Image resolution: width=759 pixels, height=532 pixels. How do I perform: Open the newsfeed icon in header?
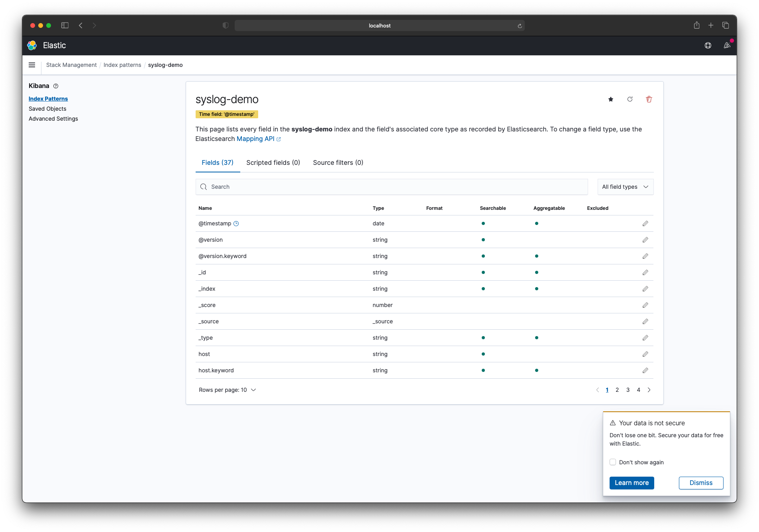click(x=727, y=45)
